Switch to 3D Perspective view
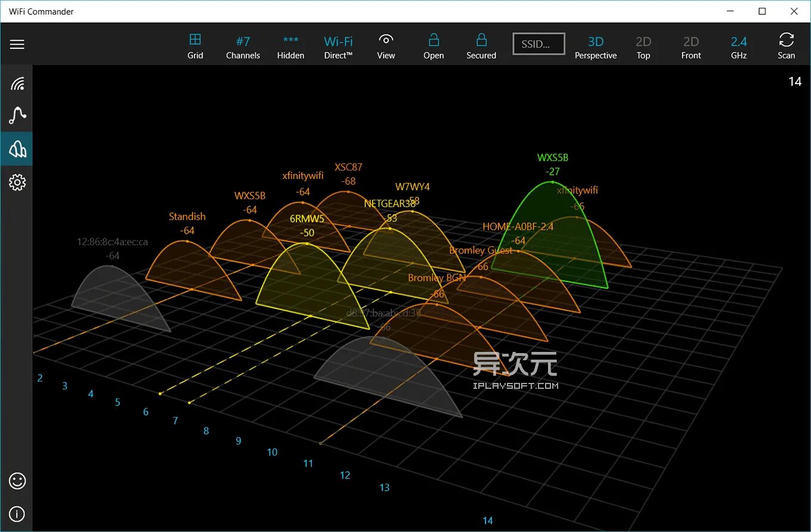The image size is (811, 532). click(596, 47)
